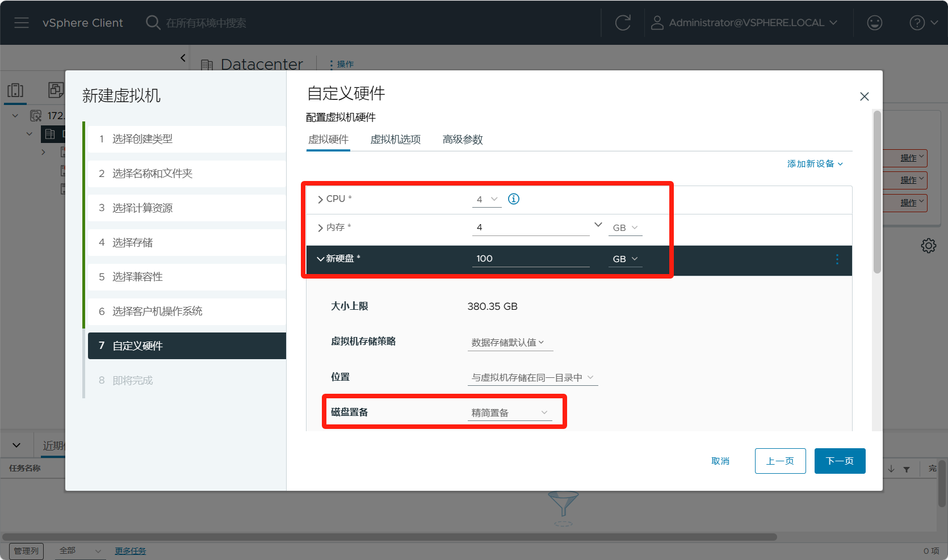Switch to the 高级参数 tab
Image resolution: width=948 pixels, height=560 pixels.
tap(462, 140)
